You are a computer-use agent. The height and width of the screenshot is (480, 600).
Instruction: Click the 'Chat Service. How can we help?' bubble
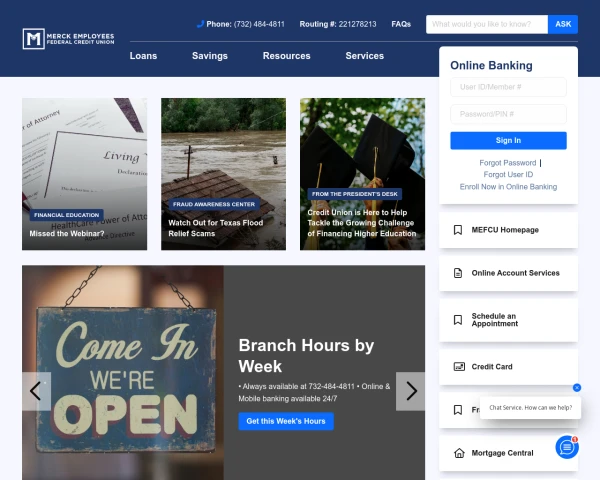pos(530,408)
